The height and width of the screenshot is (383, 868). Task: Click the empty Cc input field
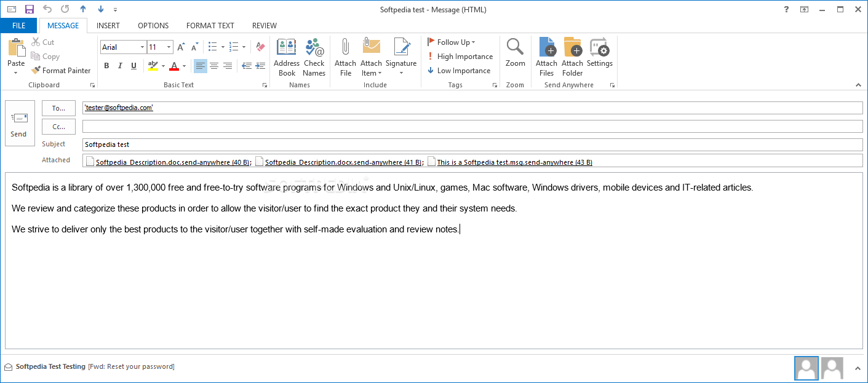point(472,127)
